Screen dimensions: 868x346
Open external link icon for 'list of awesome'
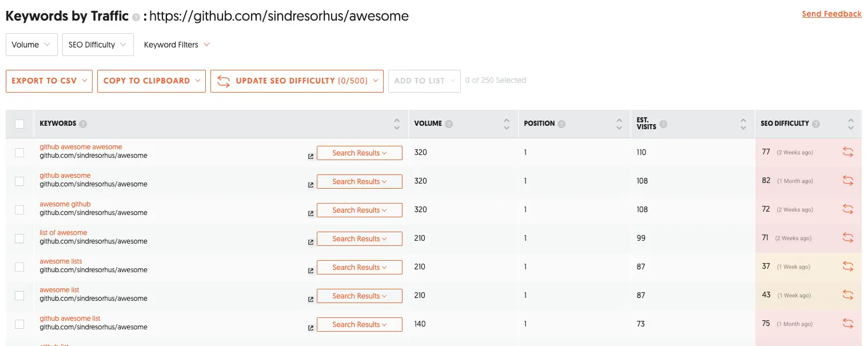pos(310,242)
